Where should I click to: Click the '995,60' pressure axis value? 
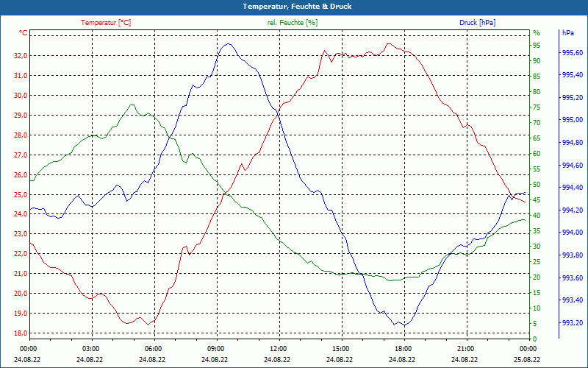[573, 53]
